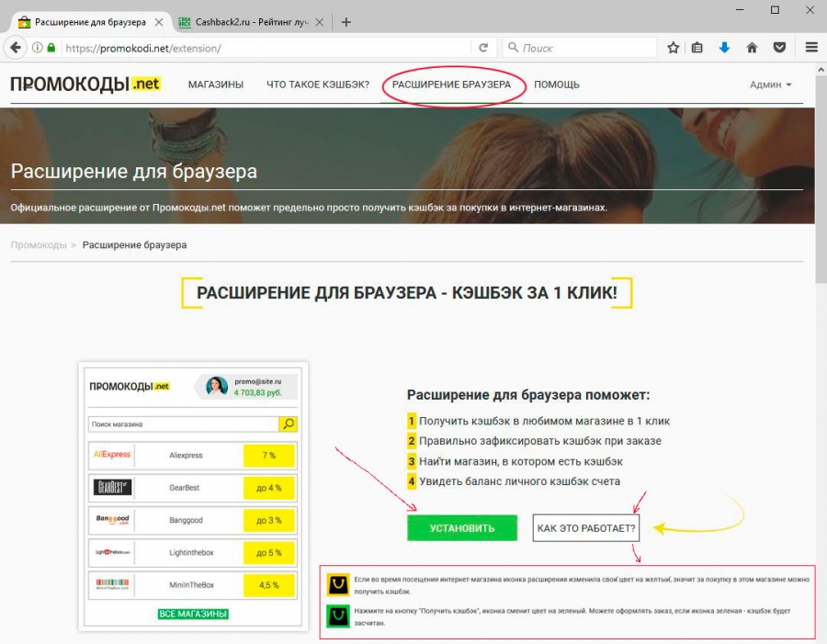Click the КАК ЭТО РАБОТАЕТ? button
This screenshot has width=827, height=644.
click(585, 528)
